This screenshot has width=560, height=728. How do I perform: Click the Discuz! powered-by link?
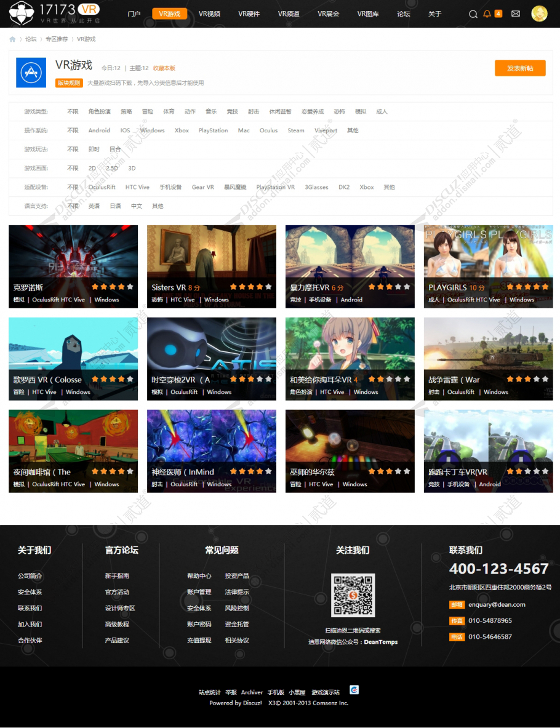(252, 703)
